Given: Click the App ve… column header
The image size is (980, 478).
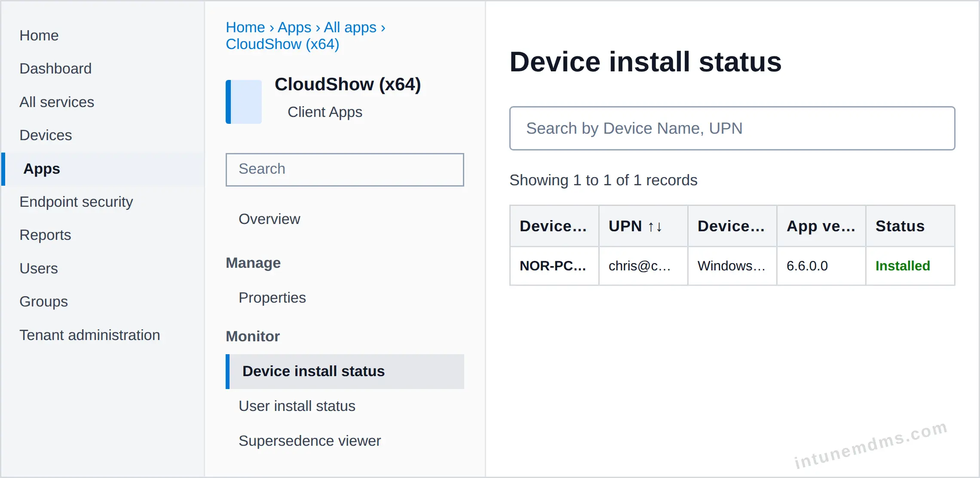Looking at the screenshot, I should click(821, 226).
